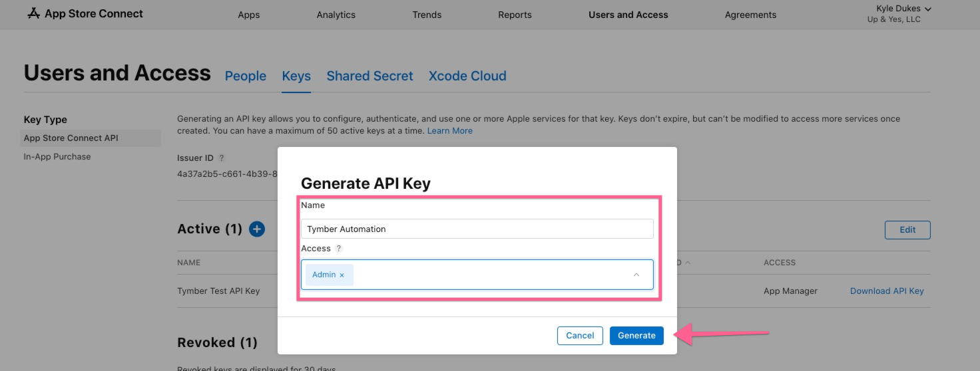Screen dimensions: 980x371
Task: Open the Reports navigation item
Action: click(515, 15)
